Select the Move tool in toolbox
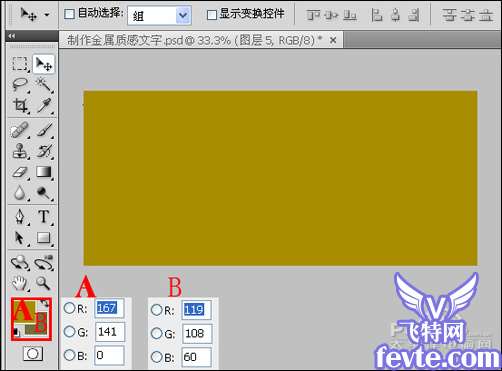The image size is (502, 371). coord(44,64)
